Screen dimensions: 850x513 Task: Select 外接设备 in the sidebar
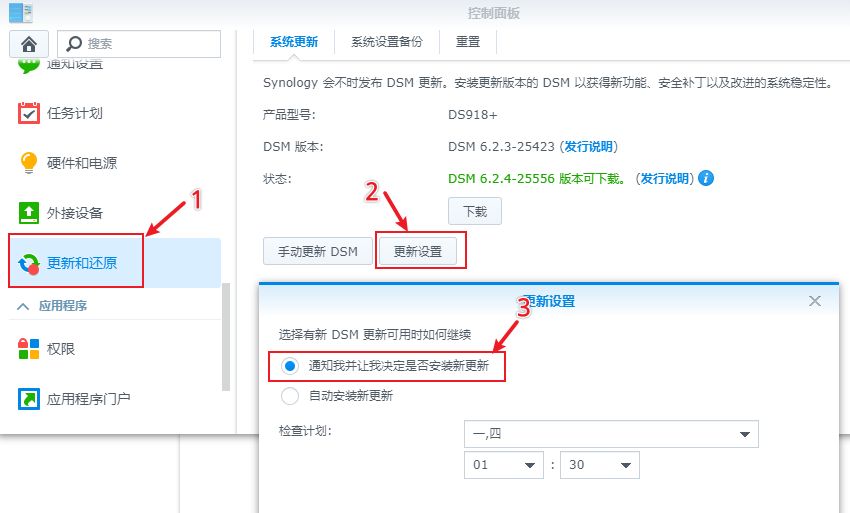(x=115, y=213)
